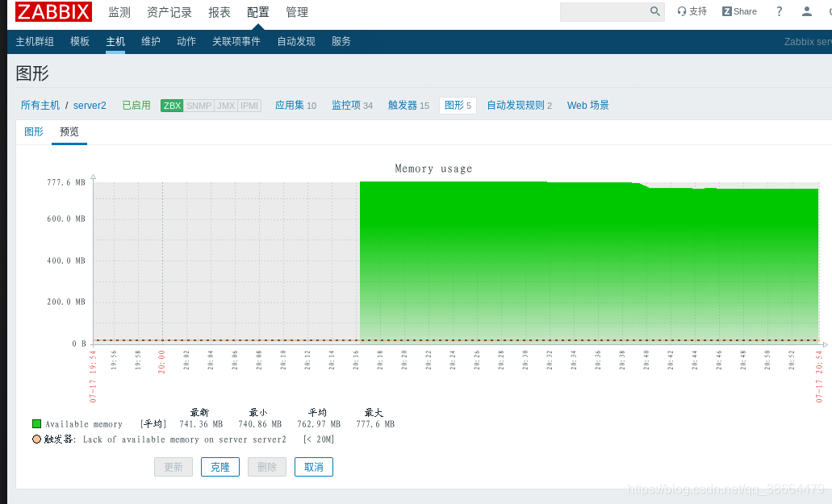Click the 克隆 button
Image resolution: width=832 pixels, height=504 pixels.
click(220, 467)
